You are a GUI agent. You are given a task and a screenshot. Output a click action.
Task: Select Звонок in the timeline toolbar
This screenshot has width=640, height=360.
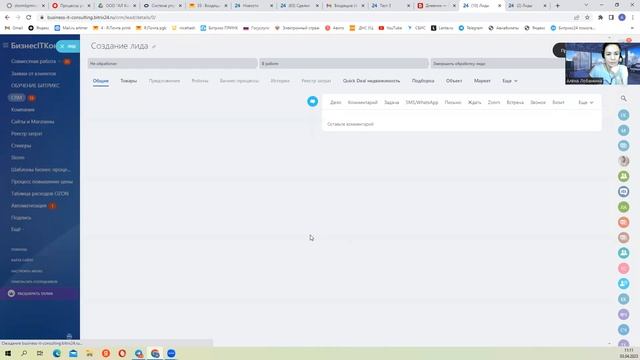(538, 102)
